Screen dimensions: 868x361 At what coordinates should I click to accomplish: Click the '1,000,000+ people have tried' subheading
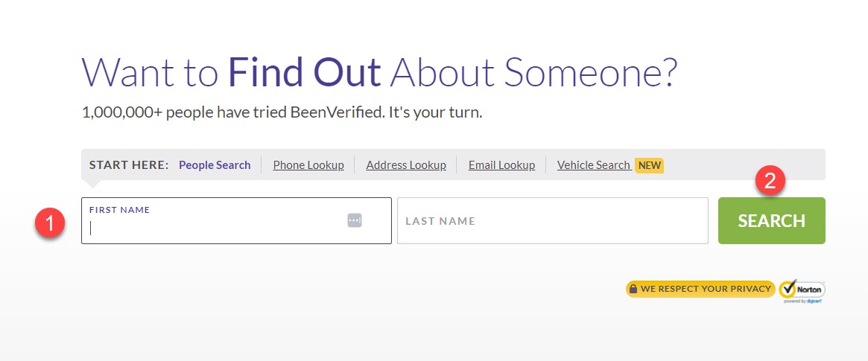coord(282,113)
